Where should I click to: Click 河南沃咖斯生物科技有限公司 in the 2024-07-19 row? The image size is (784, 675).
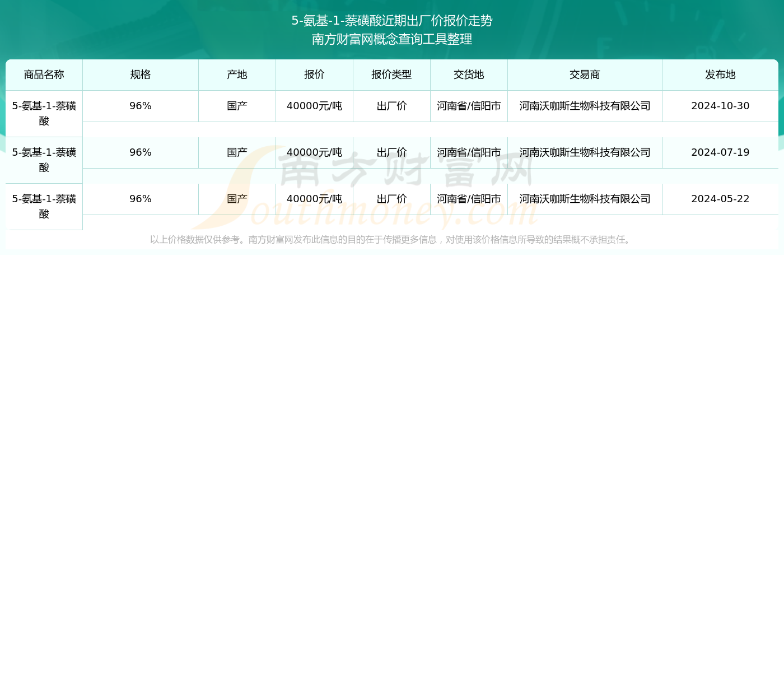point(585,152)
